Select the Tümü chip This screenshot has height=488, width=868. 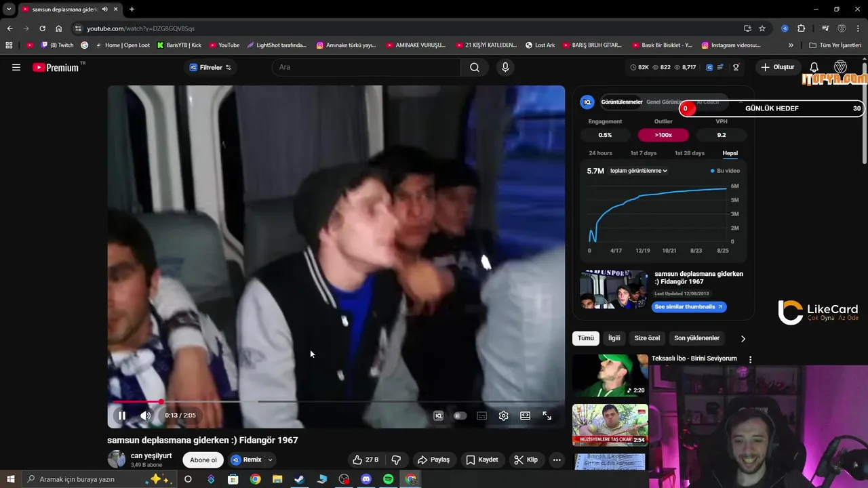(586, 338)
